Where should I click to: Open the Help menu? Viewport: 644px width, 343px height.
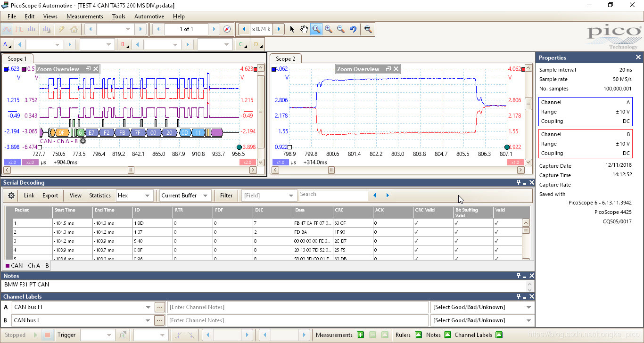(x=179, y=16)
